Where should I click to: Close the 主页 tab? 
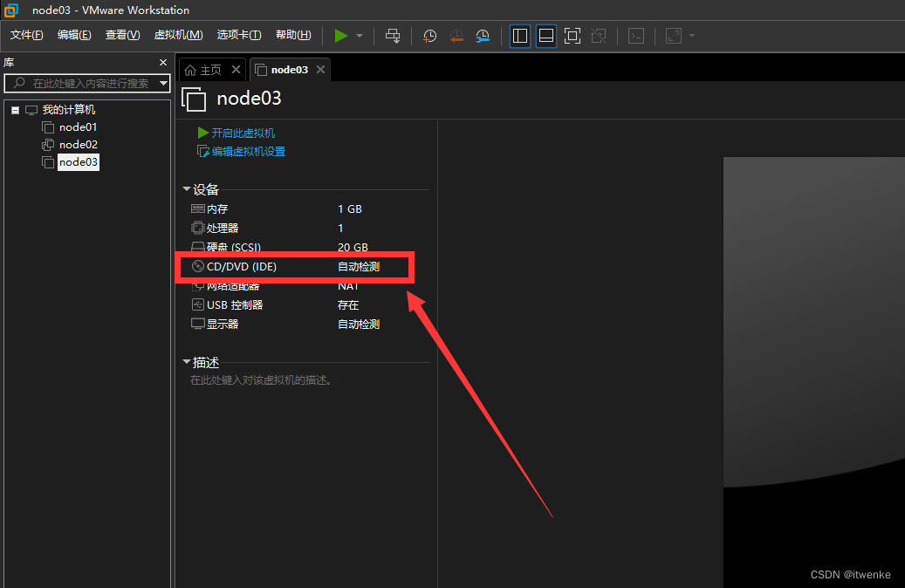coord(236,69)
